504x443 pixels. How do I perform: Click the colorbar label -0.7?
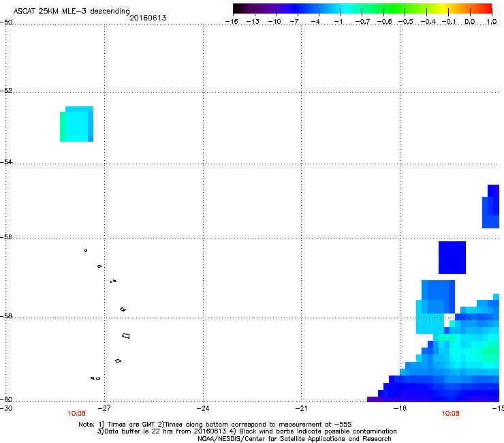pyautogui.click(x=362, y=22)
